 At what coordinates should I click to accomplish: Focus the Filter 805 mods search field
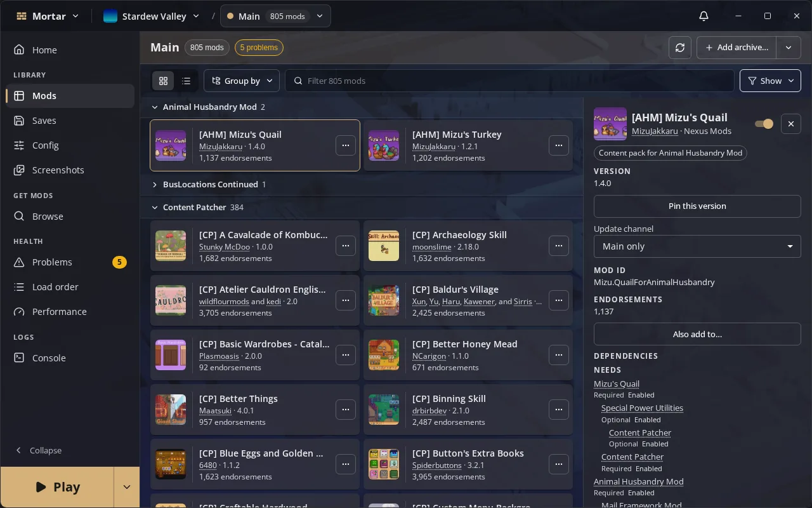point(509,81)
